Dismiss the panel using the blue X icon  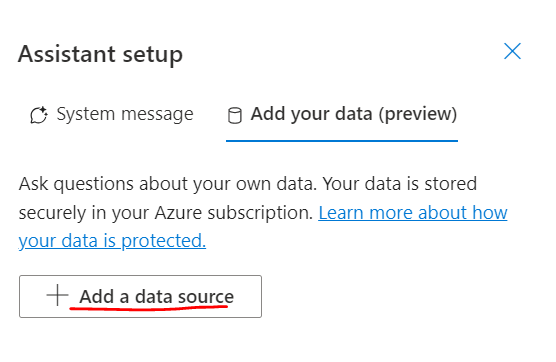(x=512, y=51)
